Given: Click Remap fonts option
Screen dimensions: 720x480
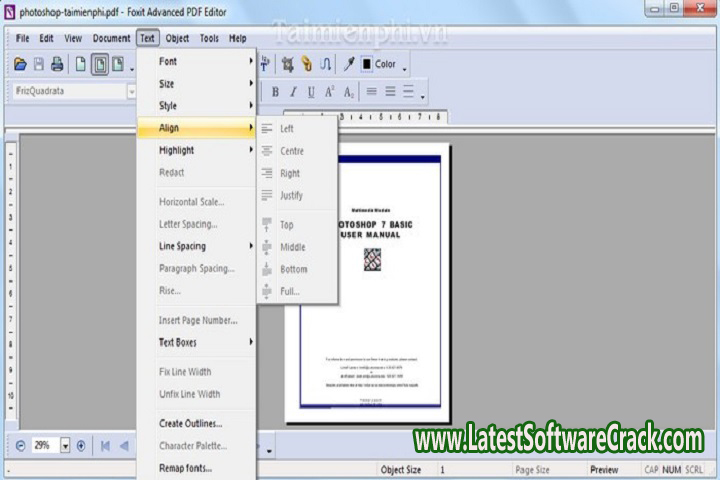Looking at the screenshot, I should tap(185, 467).
